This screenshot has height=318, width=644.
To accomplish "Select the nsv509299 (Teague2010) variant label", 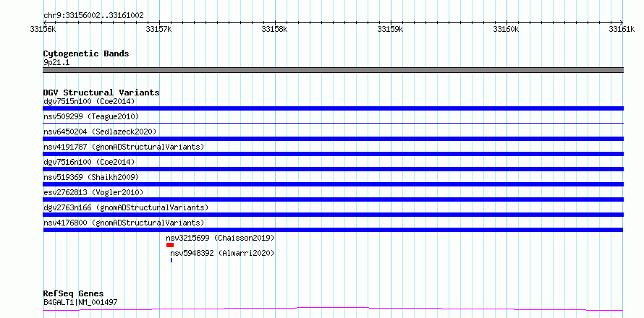I will [91, 116].
